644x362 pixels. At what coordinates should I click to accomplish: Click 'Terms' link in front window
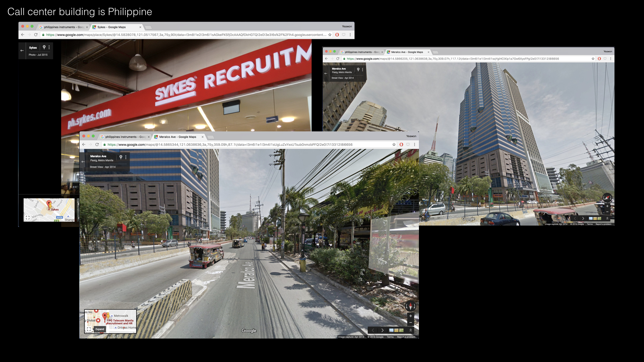390,337
